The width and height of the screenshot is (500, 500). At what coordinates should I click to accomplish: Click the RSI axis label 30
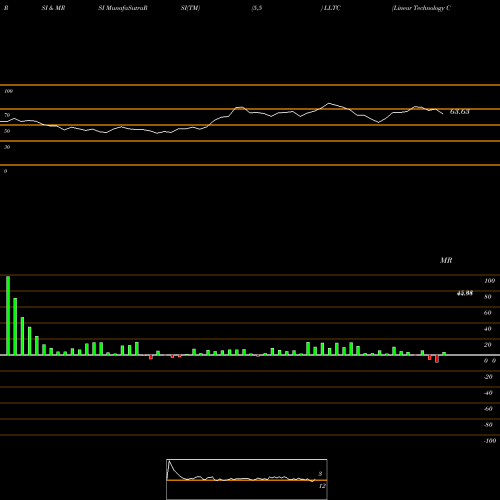(x=7, y=147)
